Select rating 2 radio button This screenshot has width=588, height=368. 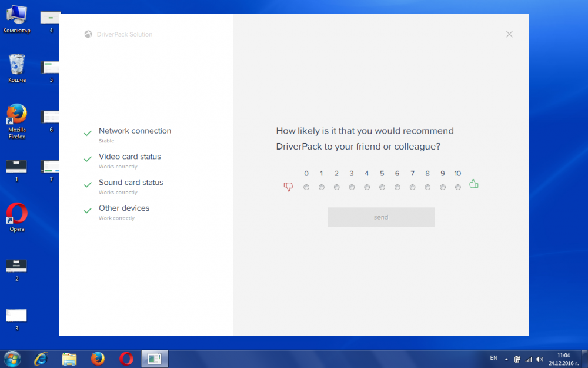pos(337,187)
